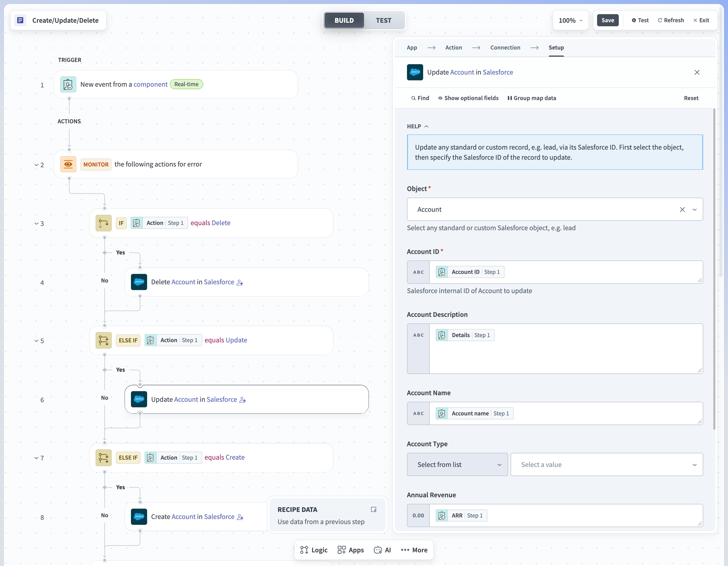
Task: Click the ELSE IF branch icon in step 7
Action: click(103, 457)
